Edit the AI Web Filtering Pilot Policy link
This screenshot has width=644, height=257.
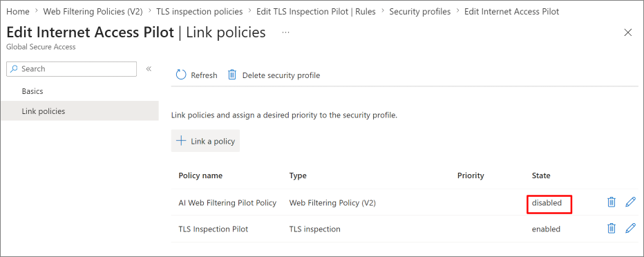click(x=630, y=202)
